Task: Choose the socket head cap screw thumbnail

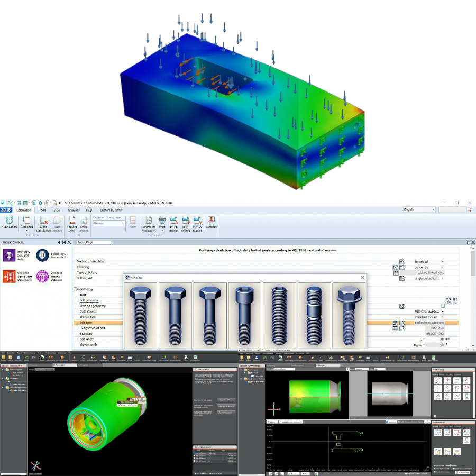Action: (x=245, y=316)
